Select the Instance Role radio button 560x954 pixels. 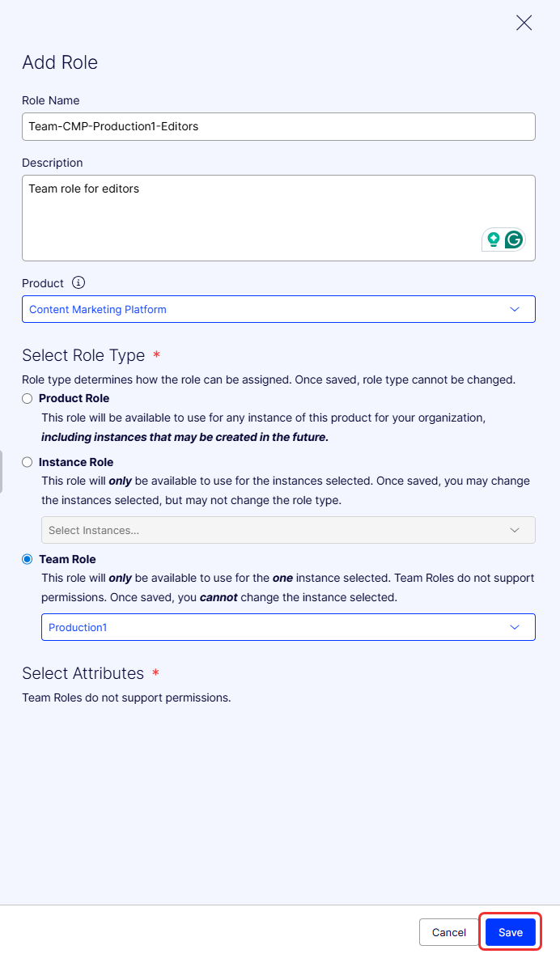pos(27,462)
